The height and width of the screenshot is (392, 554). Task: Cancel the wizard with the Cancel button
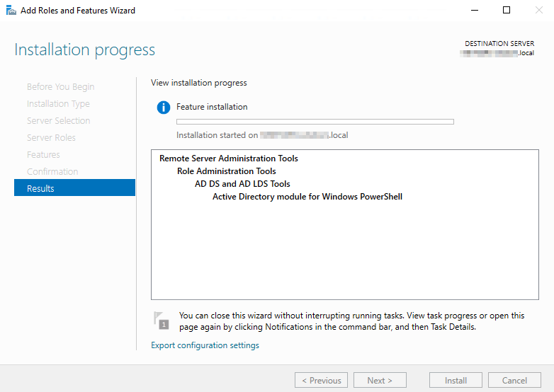click(514, 381)
